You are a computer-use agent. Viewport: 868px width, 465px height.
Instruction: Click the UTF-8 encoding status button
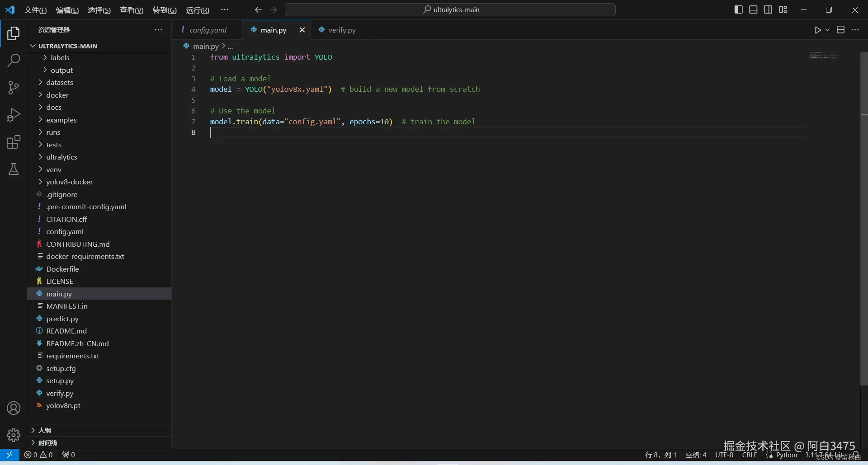coord(724,455)
